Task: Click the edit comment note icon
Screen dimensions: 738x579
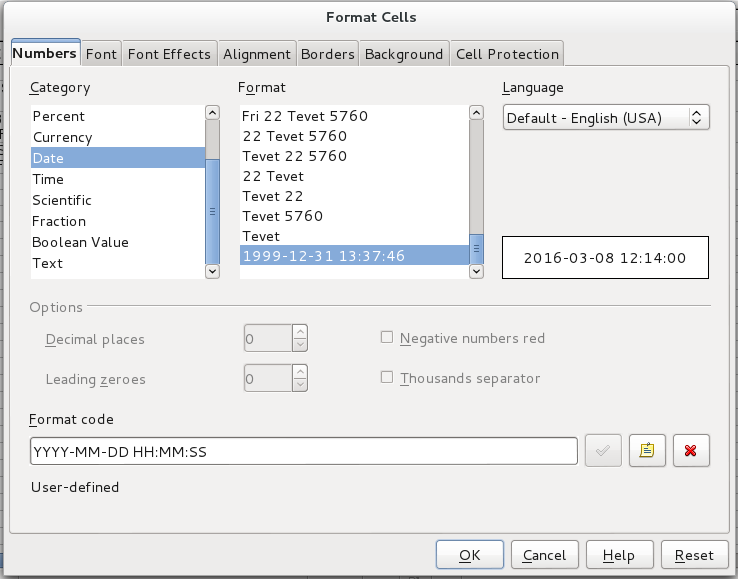Action: tap(646, 451)
